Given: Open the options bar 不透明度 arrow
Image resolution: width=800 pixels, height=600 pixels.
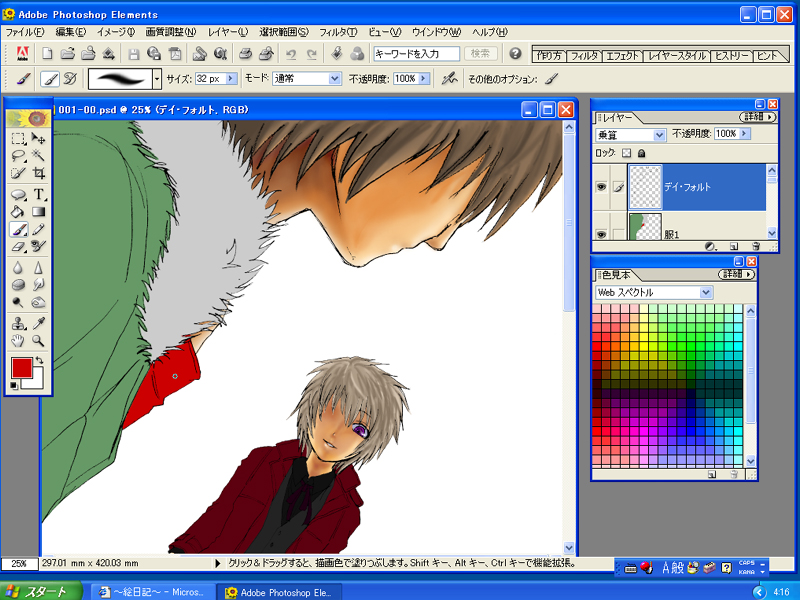Looking at the screenshot, I should tap(423, 79).
